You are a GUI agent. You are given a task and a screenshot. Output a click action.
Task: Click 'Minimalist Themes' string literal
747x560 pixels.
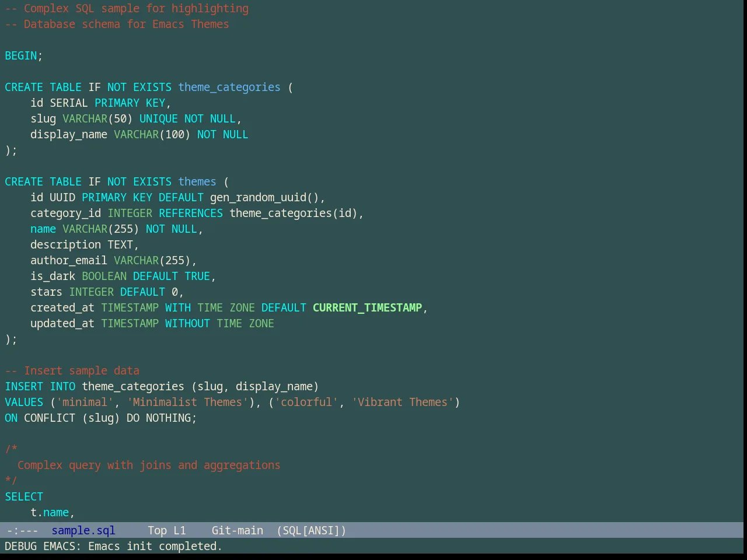[187, 402]
